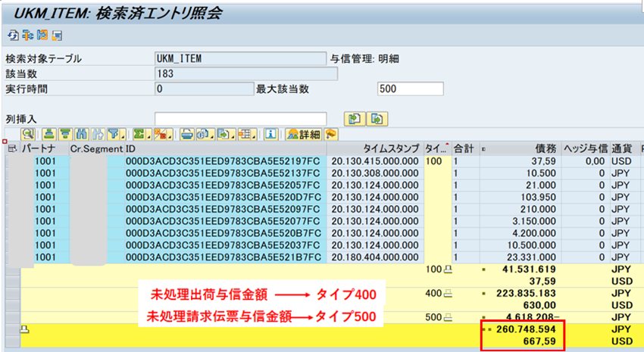This screenshot has height=352, width=644.
Task: Select ID ending 52197FC
Action: (223, 161)
